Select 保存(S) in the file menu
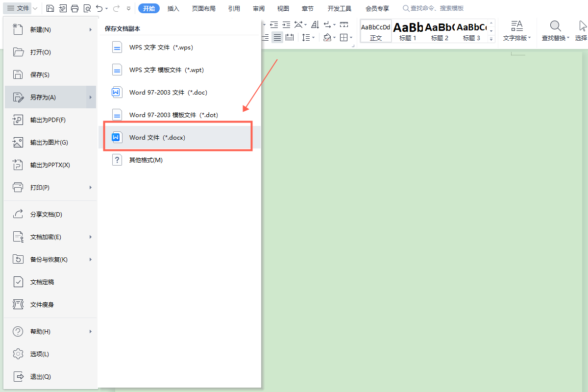This screenshot has width=588, height=392. (50, 74)
